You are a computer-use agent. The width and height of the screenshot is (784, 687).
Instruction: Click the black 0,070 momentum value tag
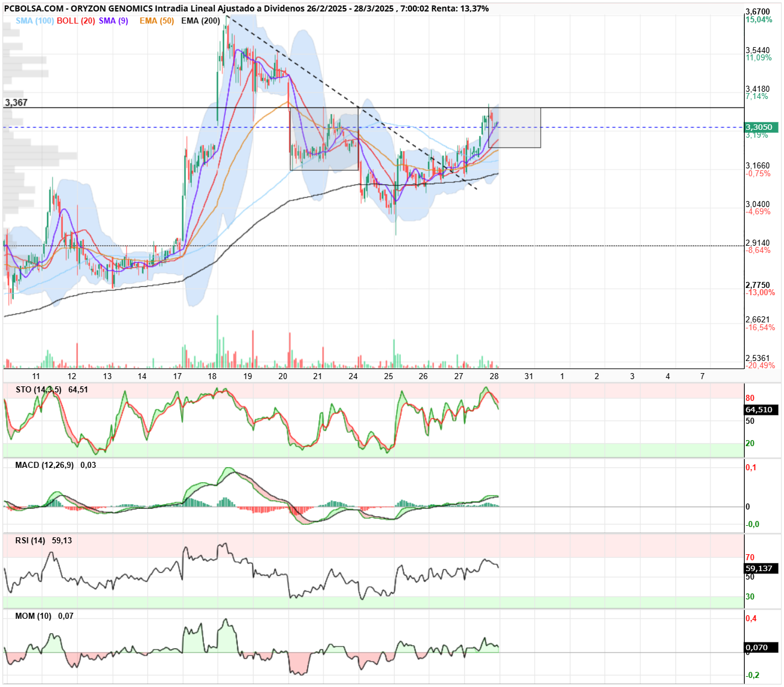click(762, 648)
